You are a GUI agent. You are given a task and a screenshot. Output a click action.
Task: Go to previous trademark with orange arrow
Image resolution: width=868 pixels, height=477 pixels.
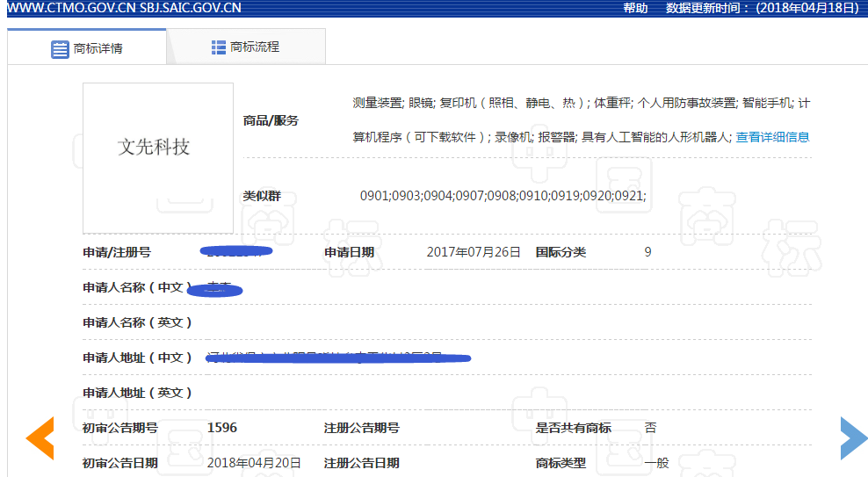click(x=40, y=437)
